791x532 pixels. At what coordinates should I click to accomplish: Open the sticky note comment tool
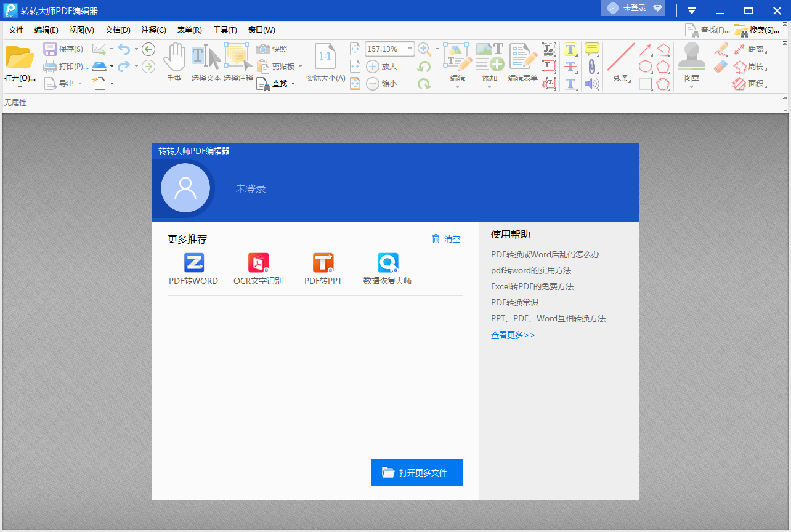coord(591,48)
